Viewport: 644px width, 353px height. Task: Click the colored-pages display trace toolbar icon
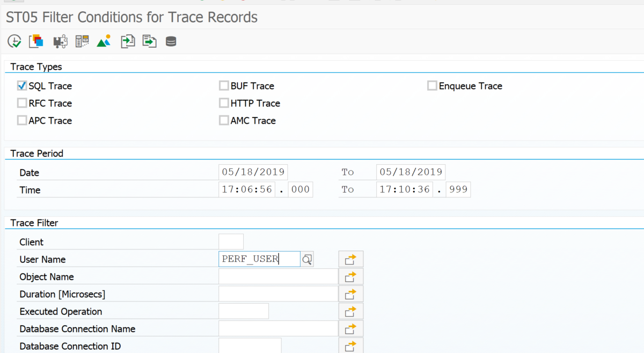click(36, 41)
